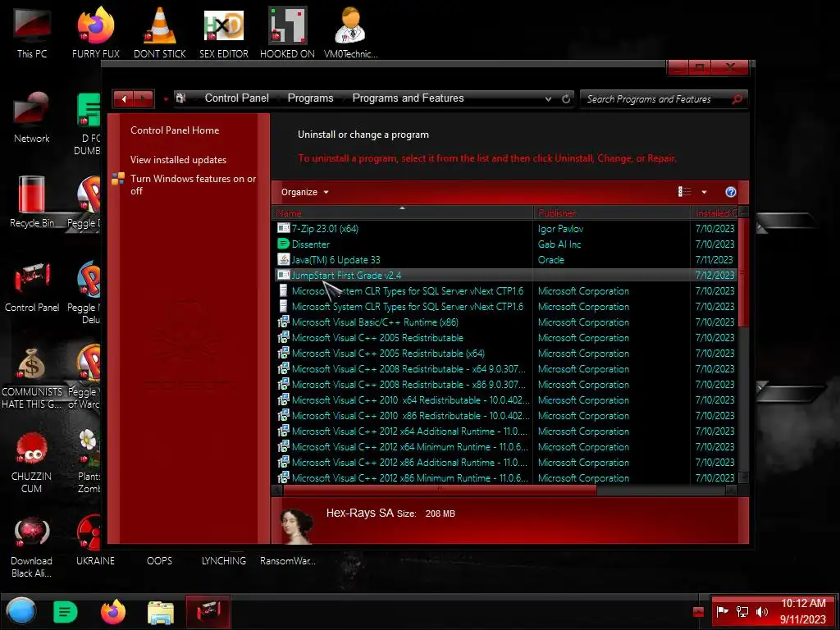Click the Start orb on the taskbar
This screenshot has width=840, height=630.
click(21, 611)
